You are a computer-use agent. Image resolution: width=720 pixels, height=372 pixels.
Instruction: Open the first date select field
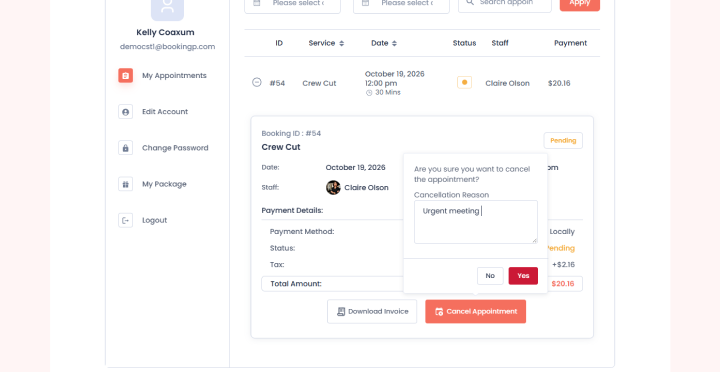point(292,5)
